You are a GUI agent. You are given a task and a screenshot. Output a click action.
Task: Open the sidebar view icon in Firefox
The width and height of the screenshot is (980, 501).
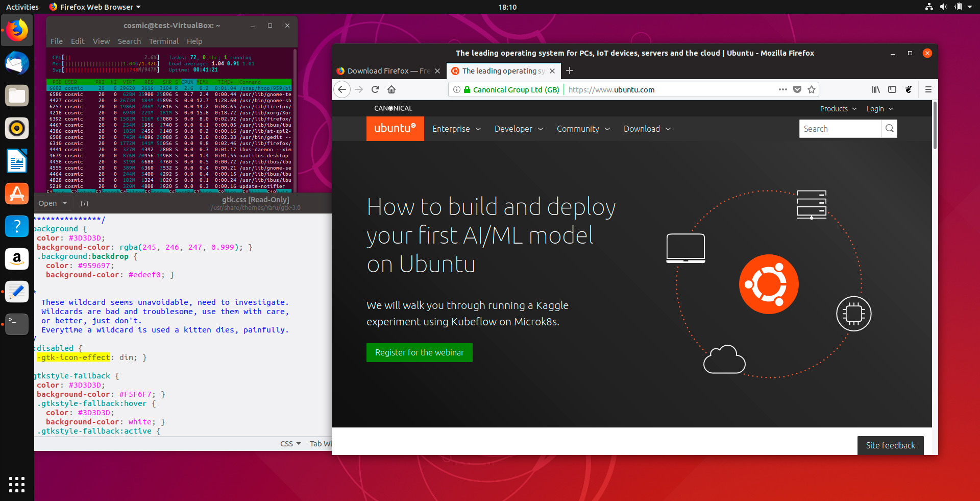[892, 89]
